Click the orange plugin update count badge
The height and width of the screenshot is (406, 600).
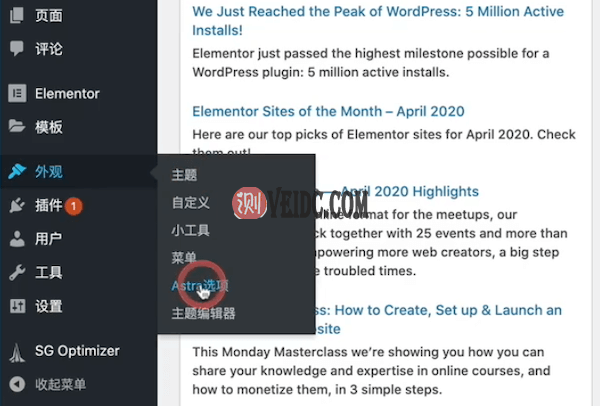click(74, 206)
